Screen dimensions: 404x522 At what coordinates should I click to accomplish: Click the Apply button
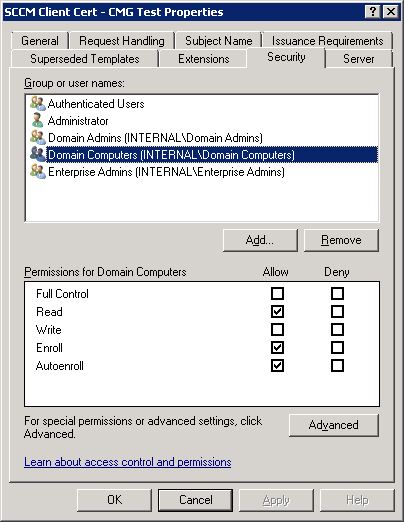pos(276,500)
